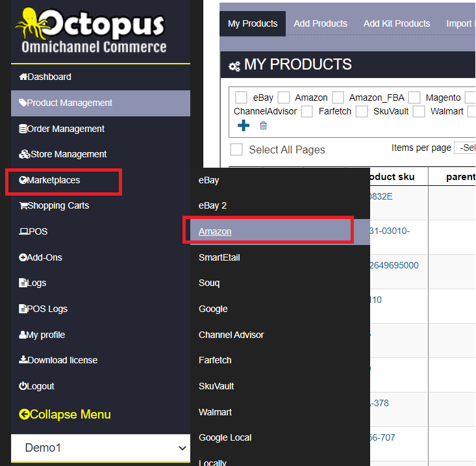Click the Marketplaces globe icon
Viewport: 476px width, 466px height.
click(x=23, y=180)
